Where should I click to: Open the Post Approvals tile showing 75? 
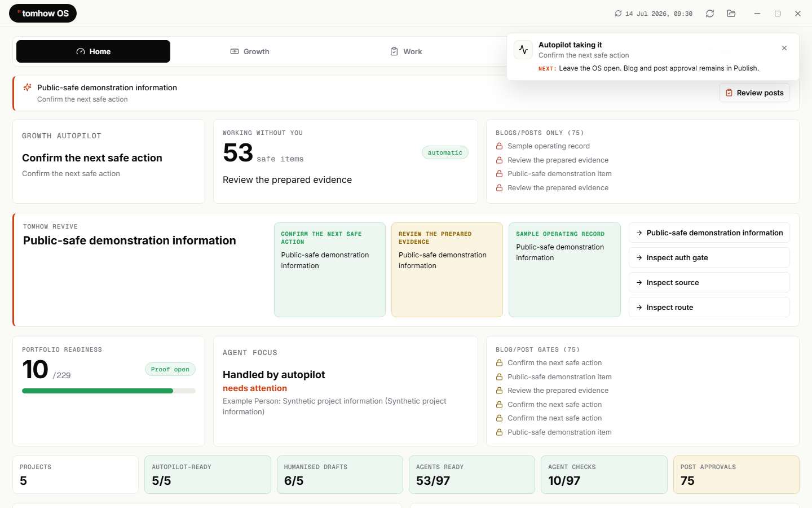pyautogui.click(x=736, y=475)
